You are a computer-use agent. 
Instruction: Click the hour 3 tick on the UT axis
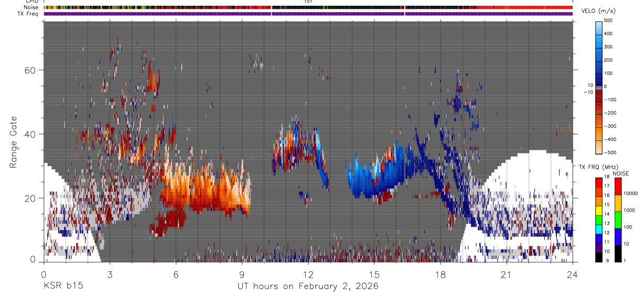tap(110, 274)
